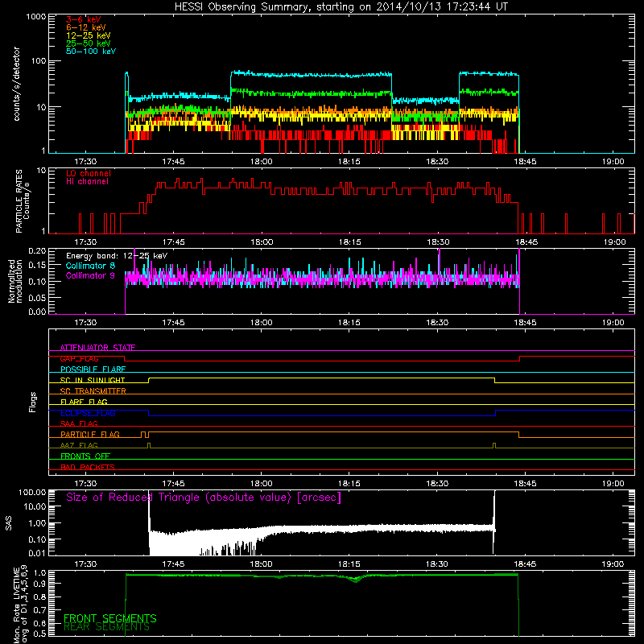
Task: Click the 0.20 tick on modulation axis
Action: pyautogui.click(x=37, y=250)
